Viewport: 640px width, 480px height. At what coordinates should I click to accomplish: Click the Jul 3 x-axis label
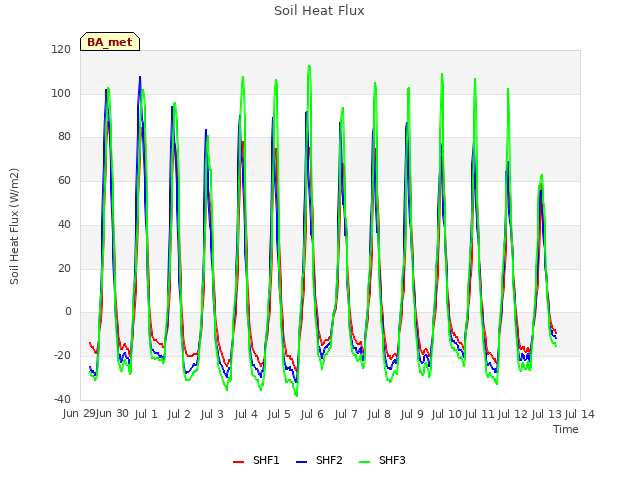[212, 414]
